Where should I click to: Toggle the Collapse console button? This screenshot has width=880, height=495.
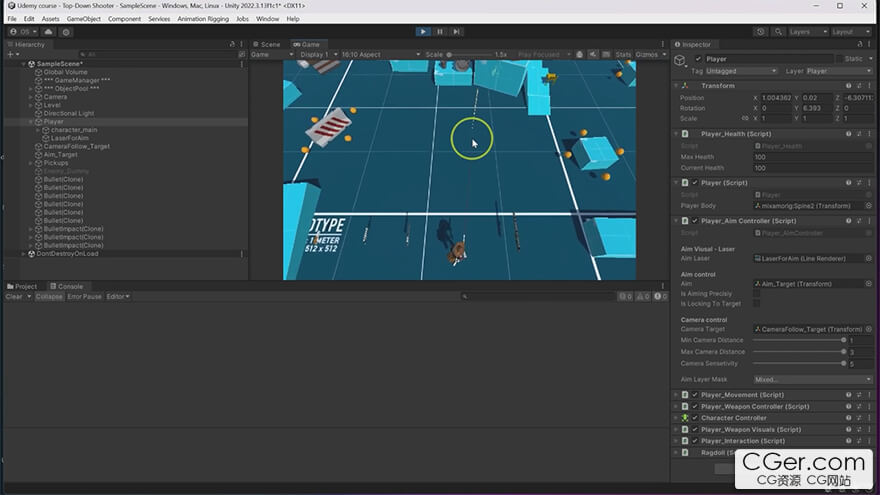point(49,296)
